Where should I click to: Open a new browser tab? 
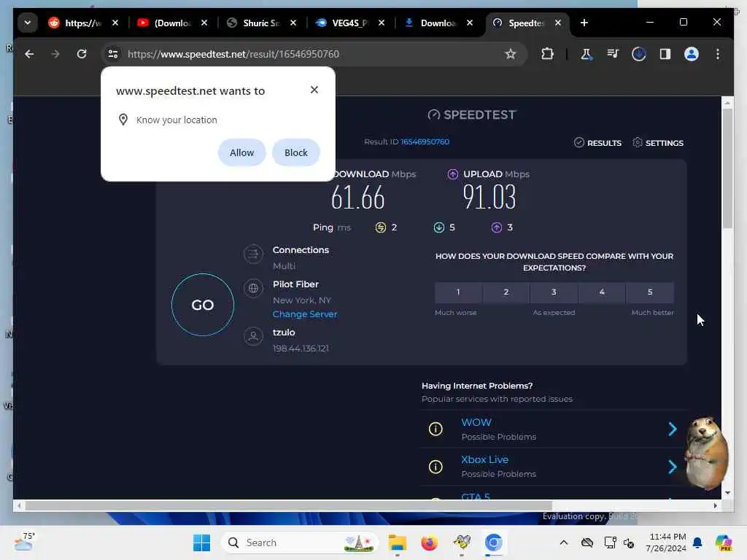point(584,23)
